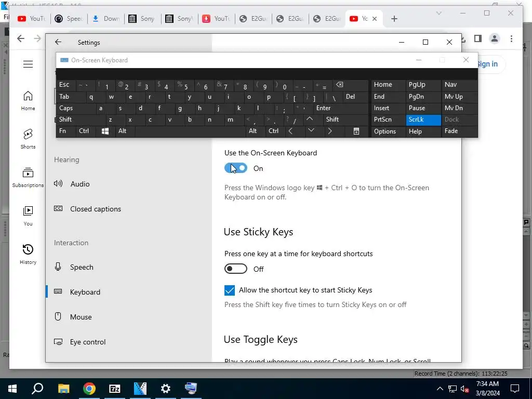
Task: Switch to the Download tab in Chrome
Action: pos(106,19)
